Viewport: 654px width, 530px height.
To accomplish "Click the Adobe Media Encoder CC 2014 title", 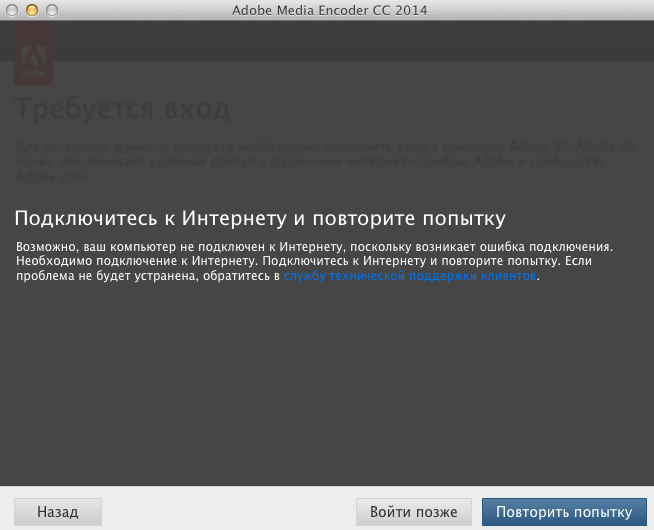I will 330,10.
